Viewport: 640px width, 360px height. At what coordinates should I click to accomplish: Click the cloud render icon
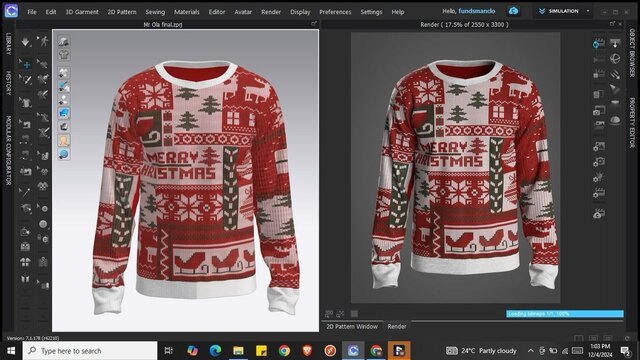(599, 213)
